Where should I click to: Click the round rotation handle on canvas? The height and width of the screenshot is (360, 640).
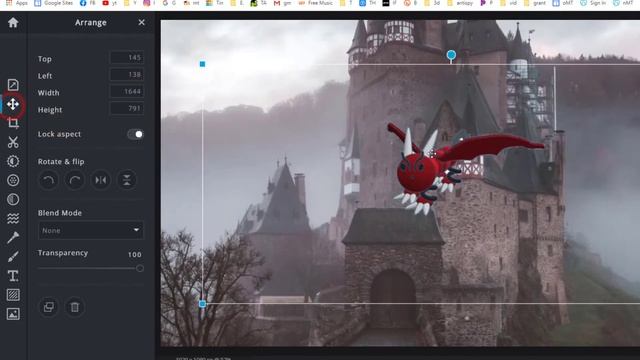coord(451,55)
